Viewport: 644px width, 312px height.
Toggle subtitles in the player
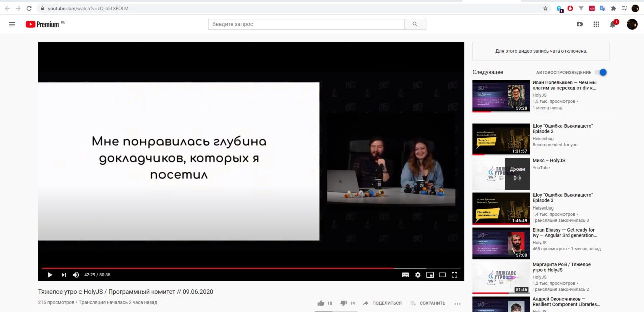point(406,275)
